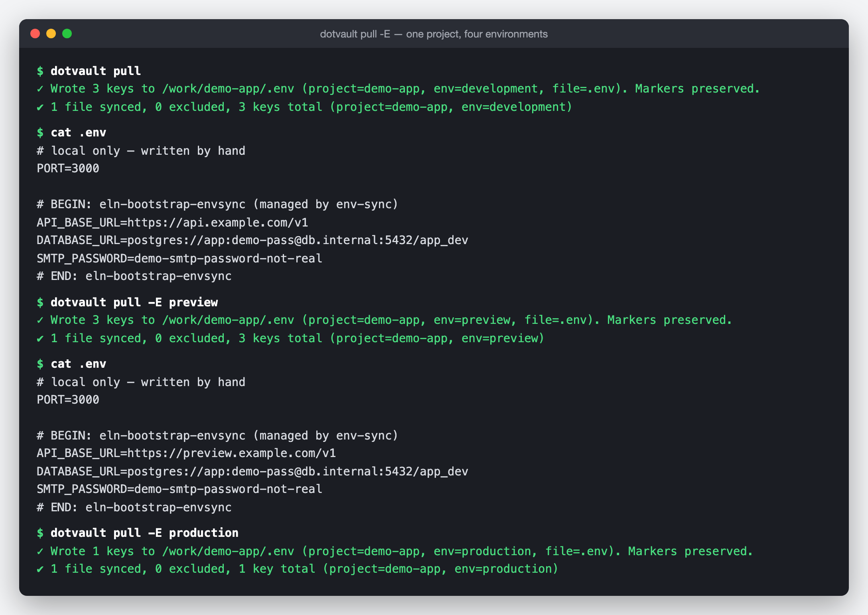Click '1 file synced' line for env=preview
Viewport: 868px width, 615px height.
coord(290,338)
